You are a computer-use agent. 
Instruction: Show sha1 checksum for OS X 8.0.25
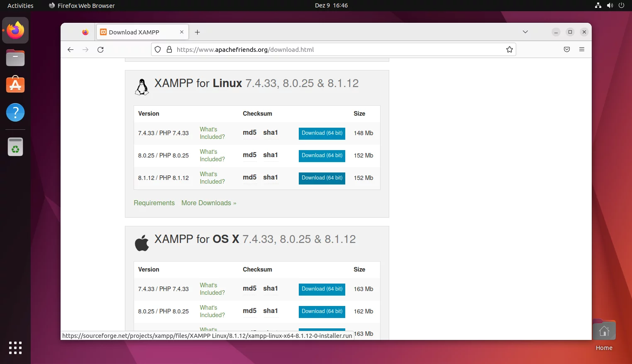click(271, 311)
